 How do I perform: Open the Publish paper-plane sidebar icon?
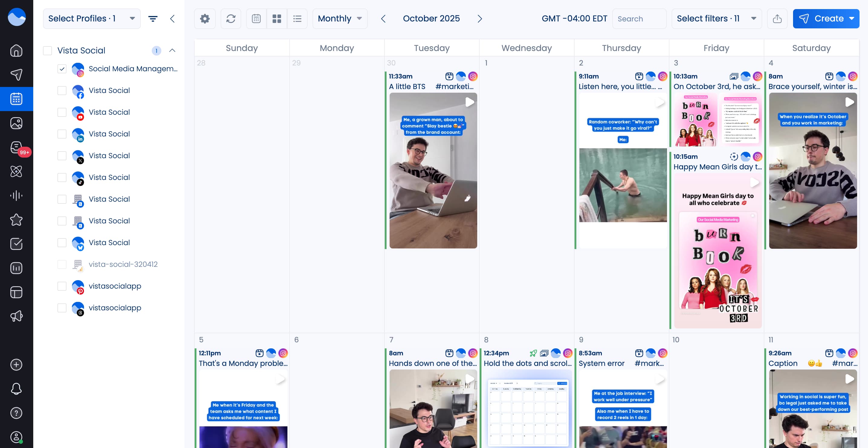[16, 75]
